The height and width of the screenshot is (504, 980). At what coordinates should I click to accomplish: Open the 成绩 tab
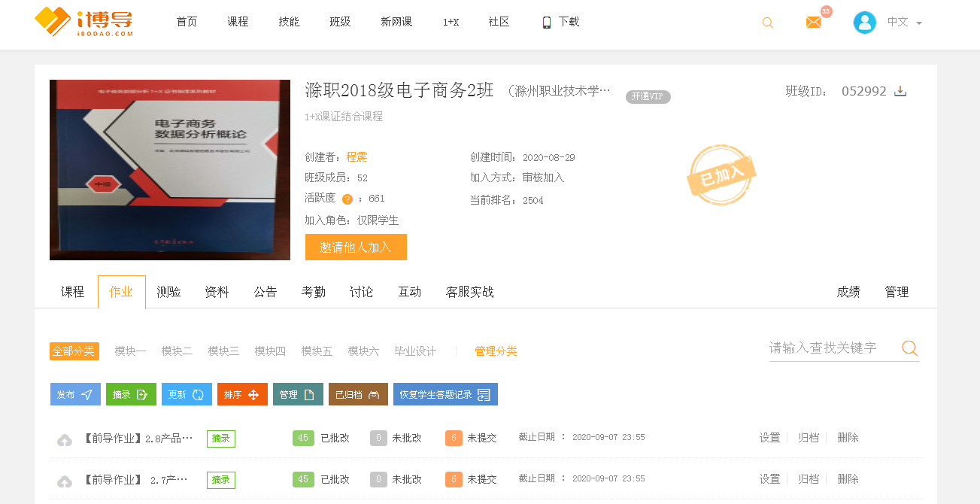(x=848, y=292)
